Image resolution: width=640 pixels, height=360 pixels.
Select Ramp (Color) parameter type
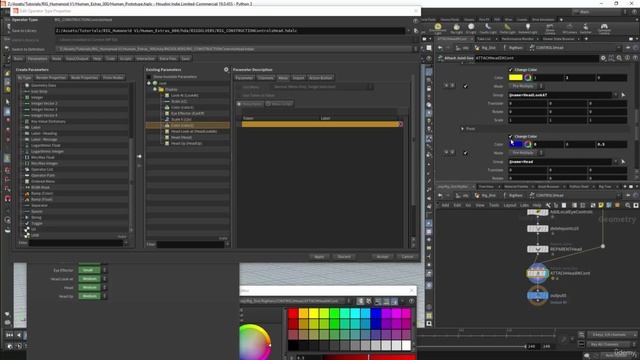pos(42,193)
